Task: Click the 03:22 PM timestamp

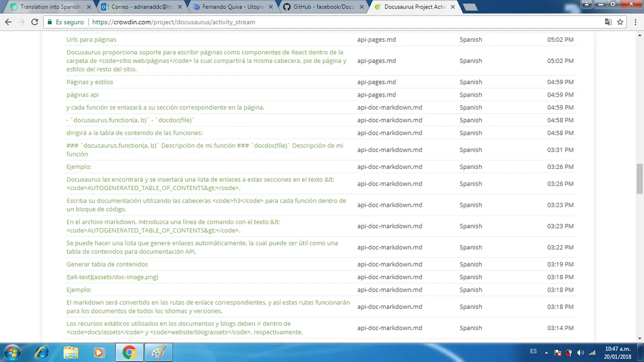Action: coord(560,247)
